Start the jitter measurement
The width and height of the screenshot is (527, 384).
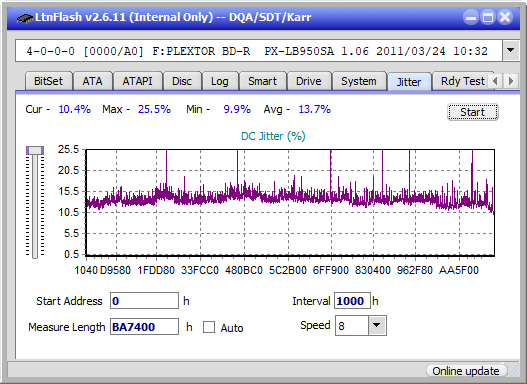tap(473, 112)
